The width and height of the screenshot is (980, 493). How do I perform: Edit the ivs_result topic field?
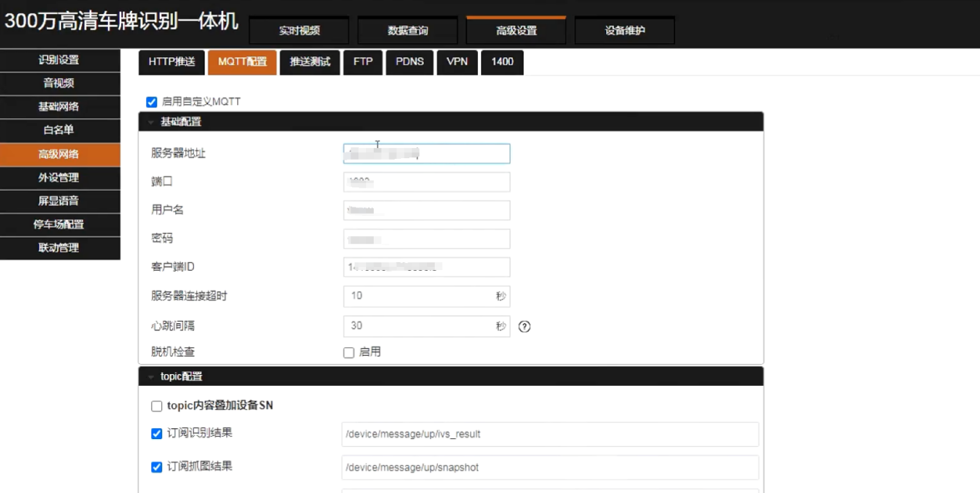click(550, 434)
